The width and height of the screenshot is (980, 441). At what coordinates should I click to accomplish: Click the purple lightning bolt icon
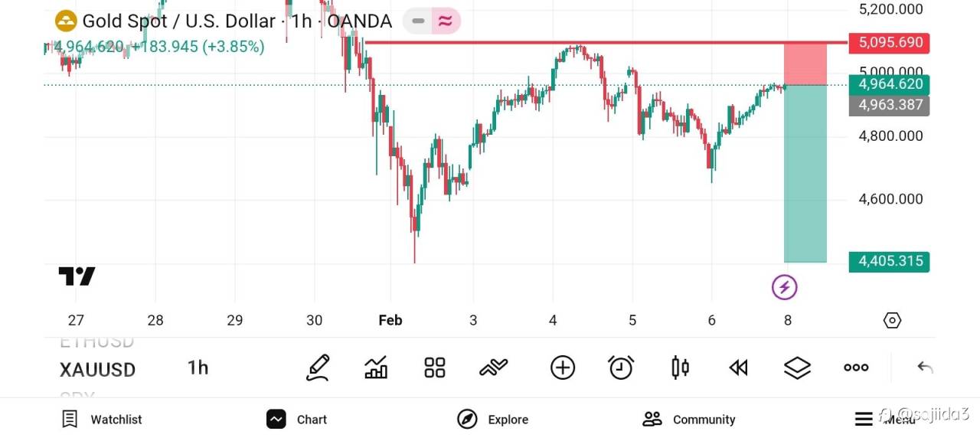tap(784, 288)
